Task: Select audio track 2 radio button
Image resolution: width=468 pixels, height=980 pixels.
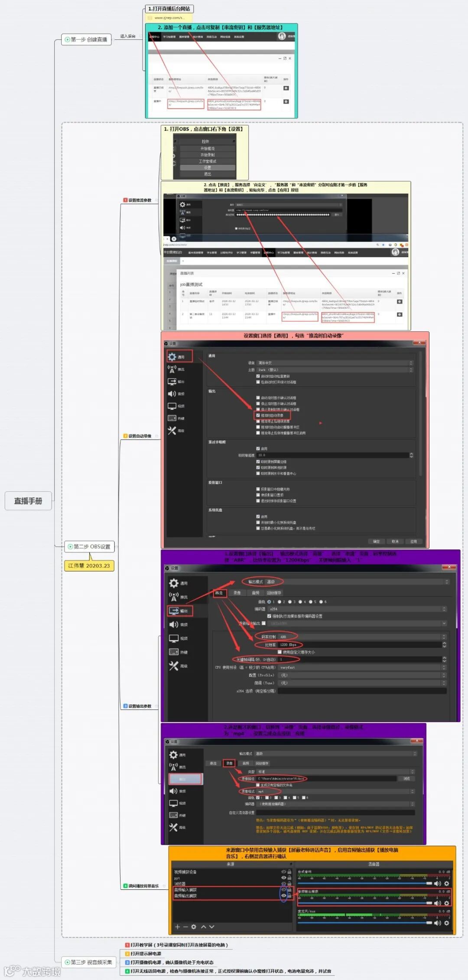Action: (x=279, y=601)
